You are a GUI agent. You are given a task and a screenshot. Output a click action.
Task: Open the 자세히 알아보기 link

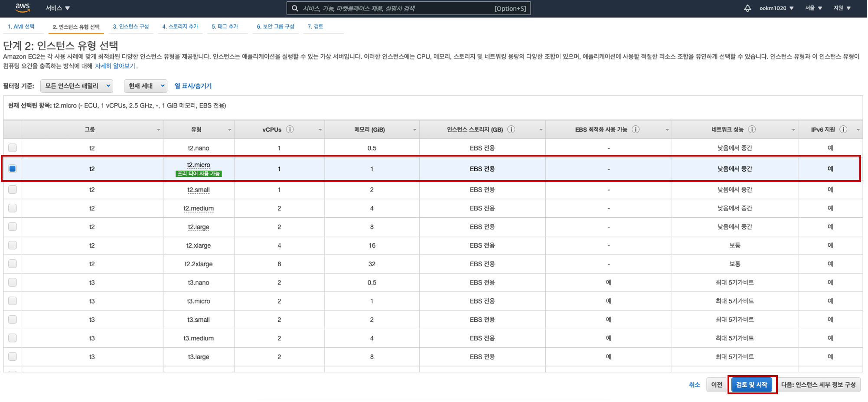click(115, 66)
